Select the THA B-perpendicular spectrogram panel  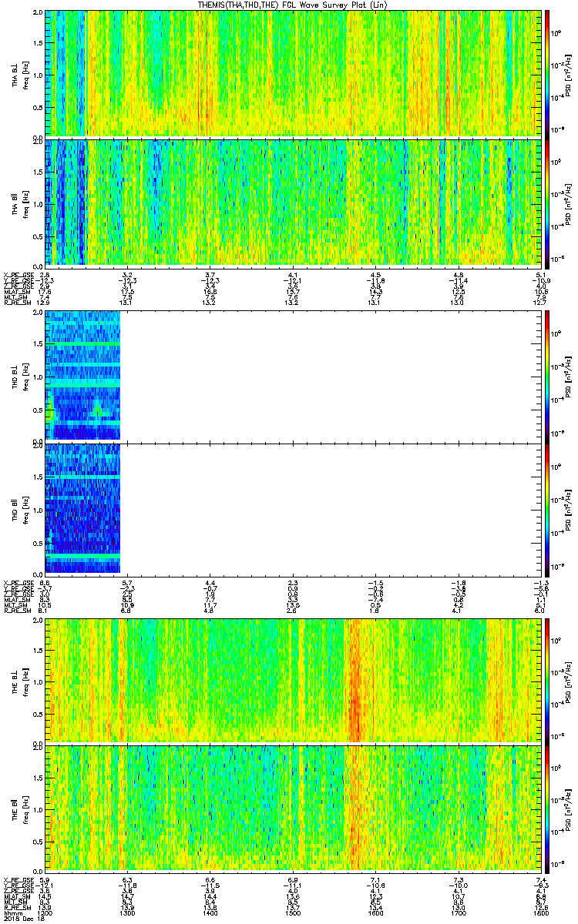coord(293,74)
